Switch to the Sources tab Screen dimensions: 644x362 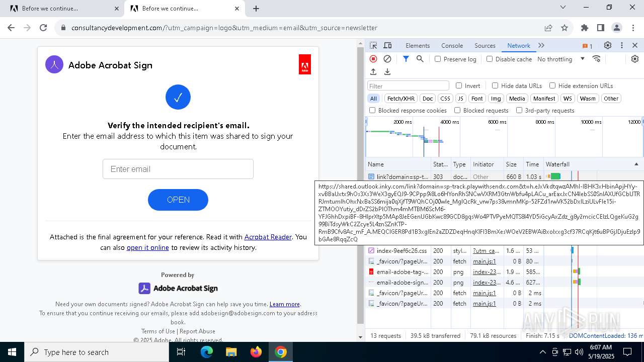pos(485,45)
